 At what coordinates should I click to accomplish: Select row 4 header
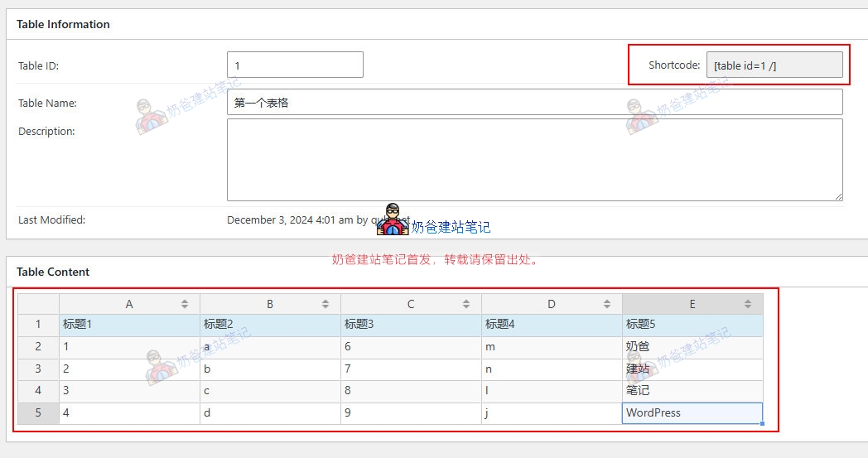pyautogui.click(x=38, y=391)
